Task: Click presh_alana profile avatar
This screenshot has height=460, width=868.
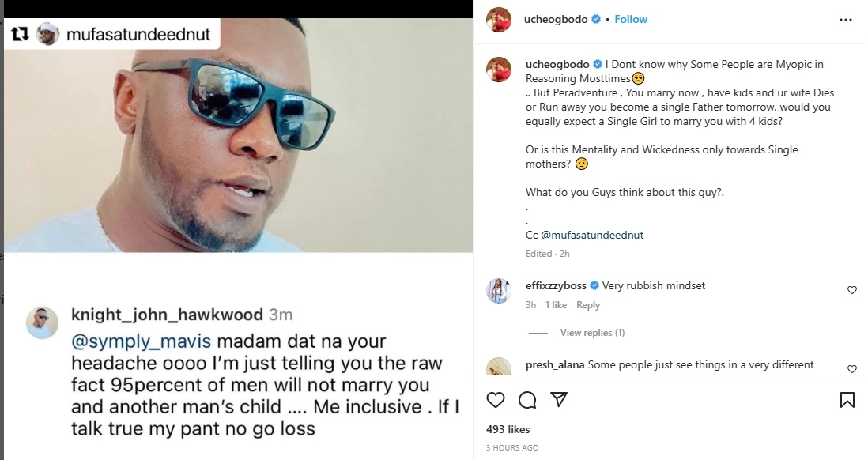Action: (498, 368)
